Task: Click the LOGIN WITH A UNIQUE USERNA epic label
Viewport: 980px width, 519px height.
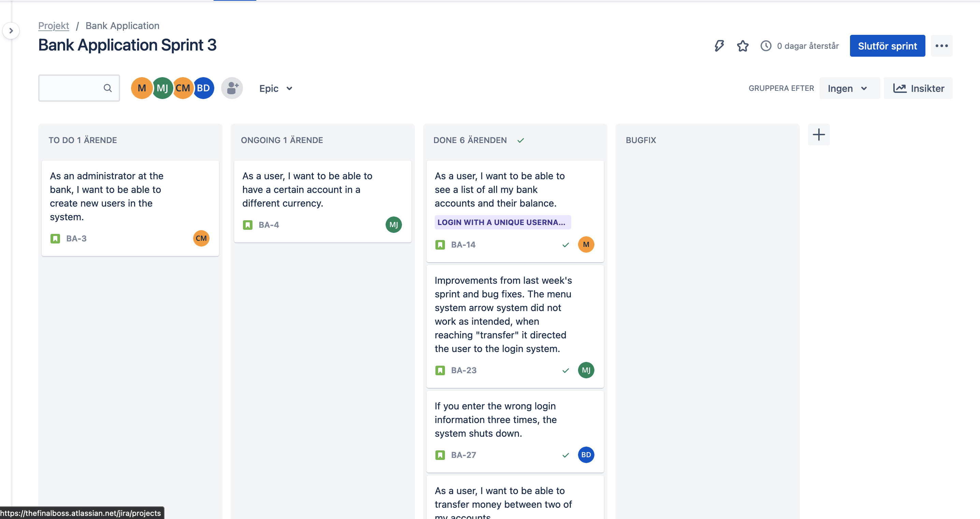Action: (x=503, y=222)
